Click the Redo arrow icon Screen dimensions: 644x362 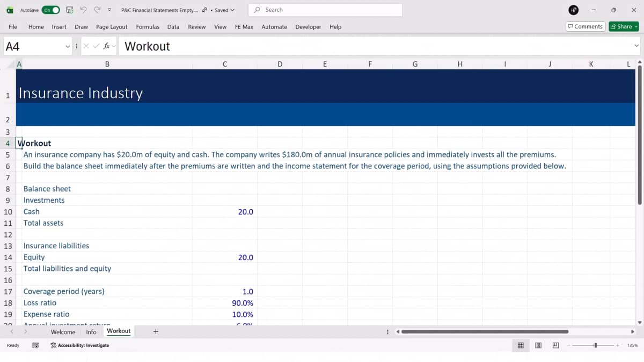pos(97,10)
